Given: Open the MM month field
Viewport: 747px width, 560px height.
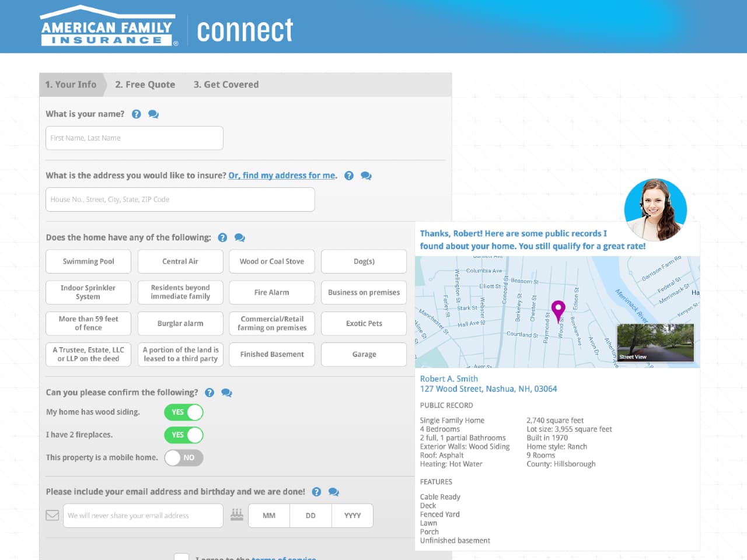Looking at the screenshot, I should (x=268, y=515).
